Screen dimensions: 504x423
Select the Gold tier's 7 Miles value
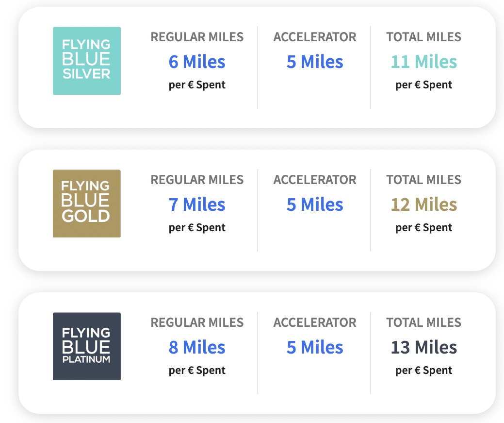coord(197,204)
